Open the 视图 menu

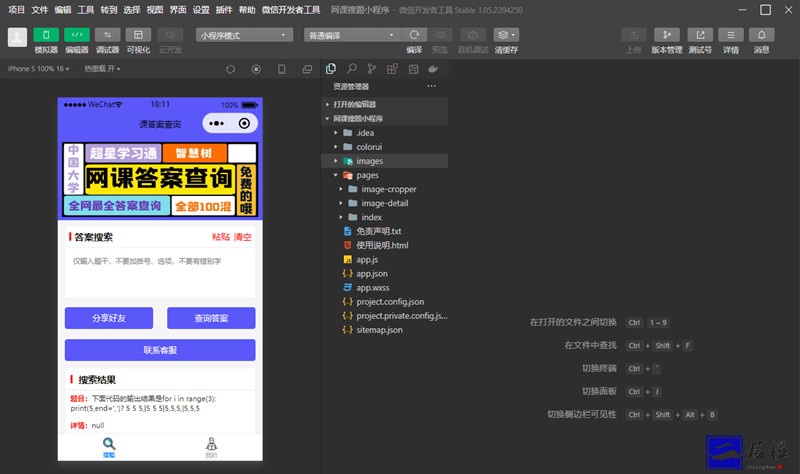click(155, 10)
